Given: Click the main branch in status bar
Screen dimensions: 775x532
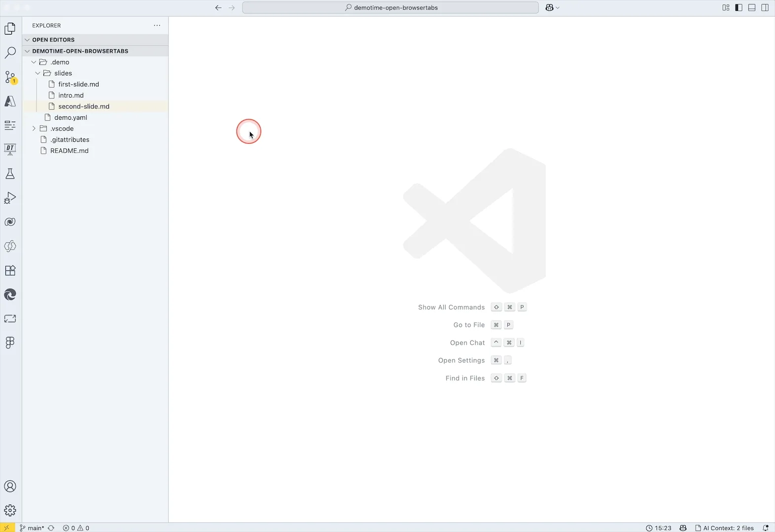Looking at the screenshot, I should point(33,528).
